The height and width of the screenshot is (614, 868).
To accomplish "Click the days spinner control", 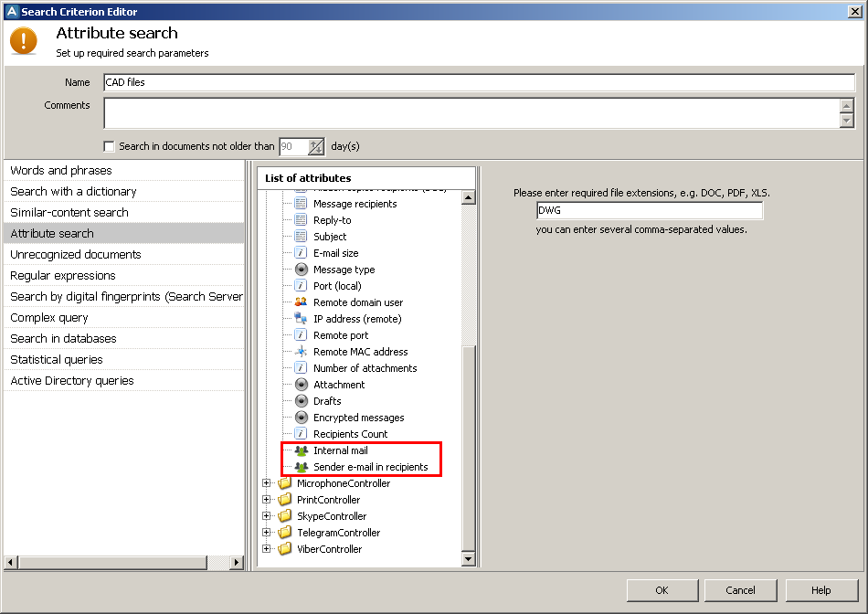I will (316, 147).
